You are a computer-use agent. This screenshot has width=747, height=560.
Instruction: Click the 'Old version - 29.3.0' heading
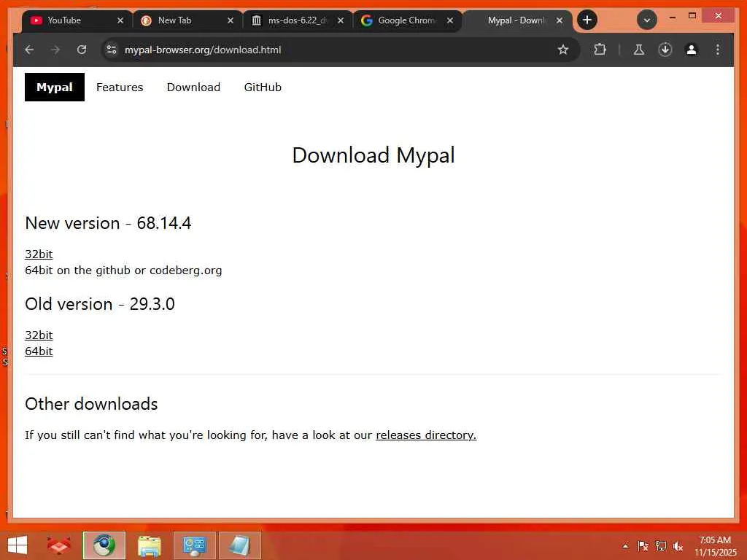click(x=100, y=304)
